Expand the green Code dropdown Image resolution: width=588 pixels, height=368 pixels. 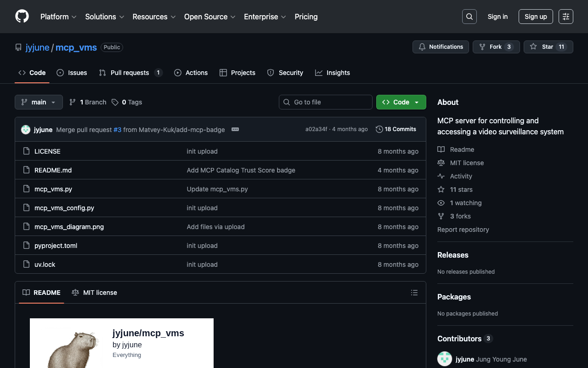coord(401,102)
